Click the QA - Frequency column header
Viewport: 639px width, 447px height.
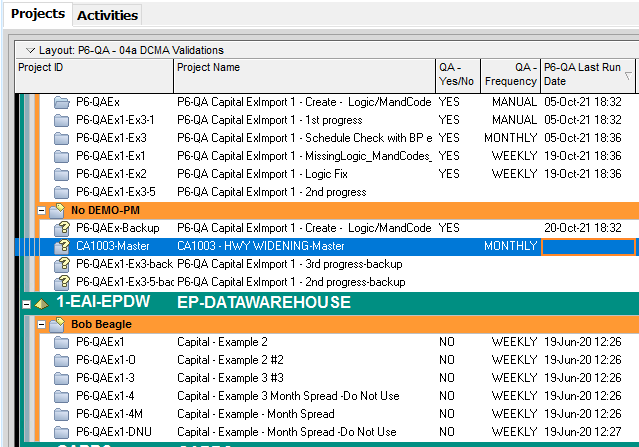tap(511, 75)
